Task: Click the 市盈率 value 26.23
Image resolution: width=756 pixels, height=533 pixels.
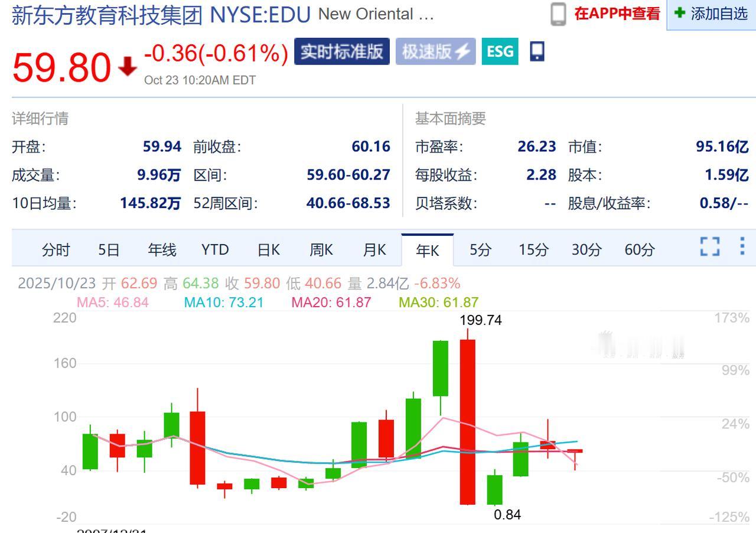Action: tap(537, 147)
